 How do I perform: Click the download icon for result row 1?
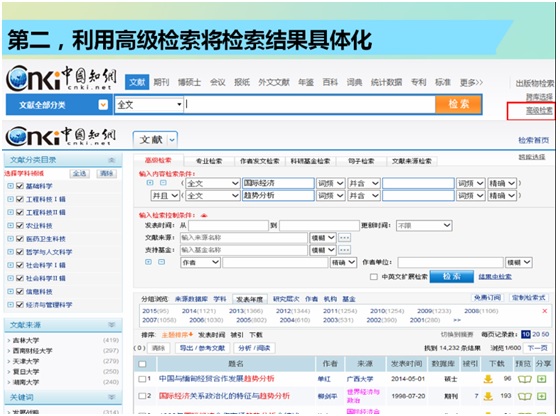[x=488, y=379]
